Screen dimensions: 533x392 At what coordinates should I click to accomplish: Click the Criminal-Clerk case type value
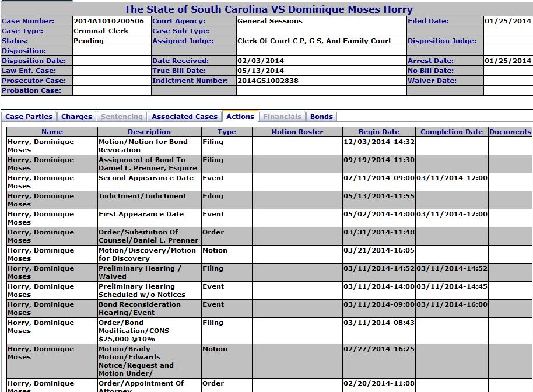101,31
